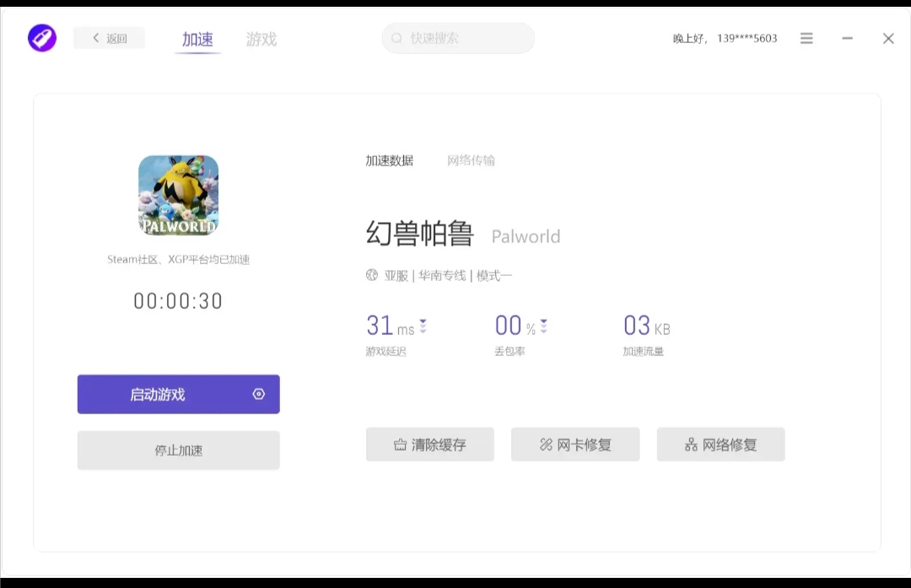Click the gear icon on 启动游戏 button
This screenshot has height=588, width=911.
click(259, 394)
